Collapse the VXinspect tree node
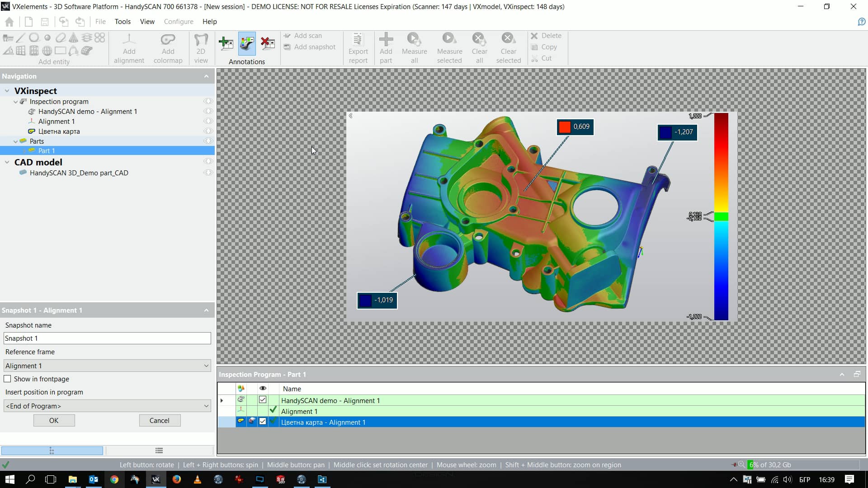Screen dimensions: 868x488 tap(7, 91)
